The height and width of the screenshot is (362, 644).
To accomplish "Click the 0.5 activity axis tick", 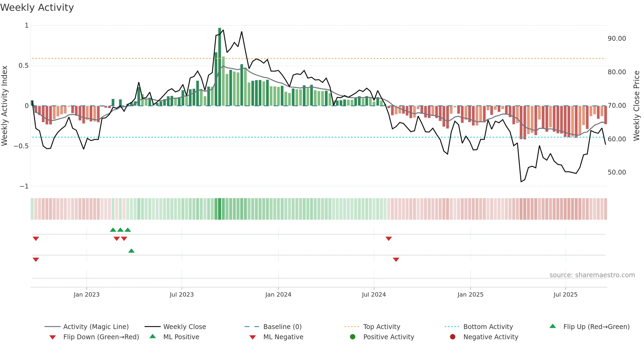I will pyautogui.click(x=24, y=66).
